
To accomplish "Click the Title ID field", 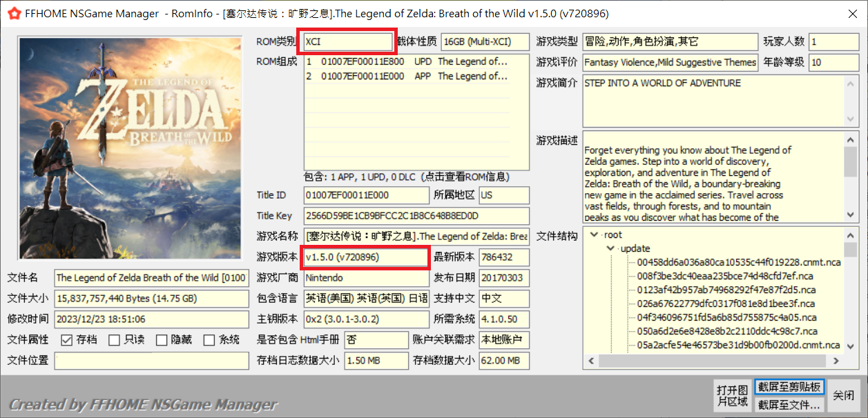I will tap(366, 195).
